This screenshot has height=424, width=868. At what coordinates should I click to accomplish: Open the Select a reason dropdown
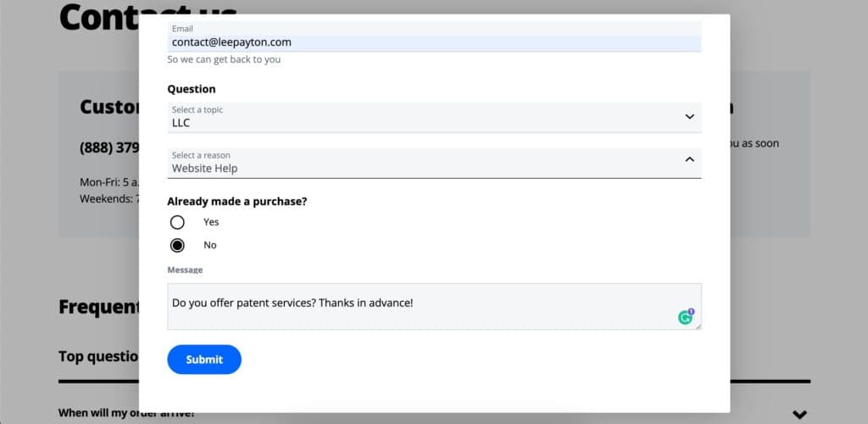434,163
